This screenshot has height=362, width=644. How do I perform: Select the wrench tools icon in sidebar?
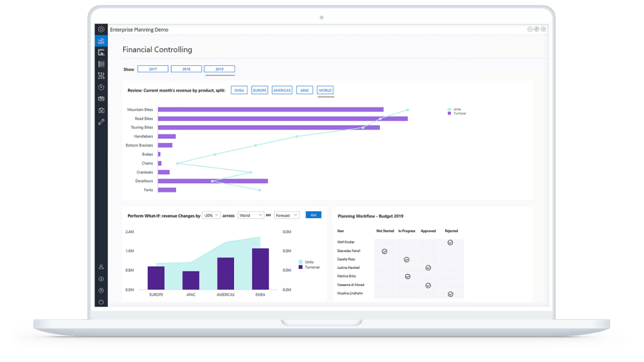(x=101, y=121)
